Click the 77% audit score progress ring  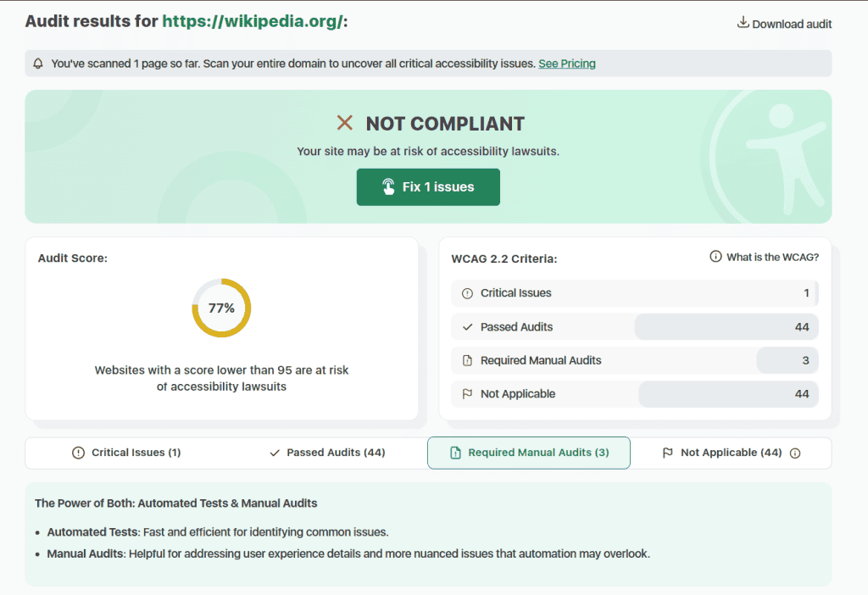click(x=221, y=308)
